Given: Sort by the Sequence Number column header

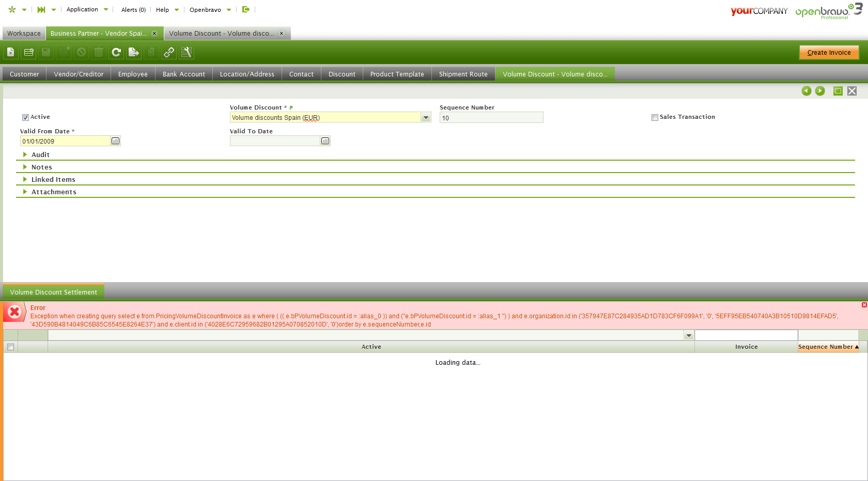Looking at the screenshot, I should (x=828, y=347).
